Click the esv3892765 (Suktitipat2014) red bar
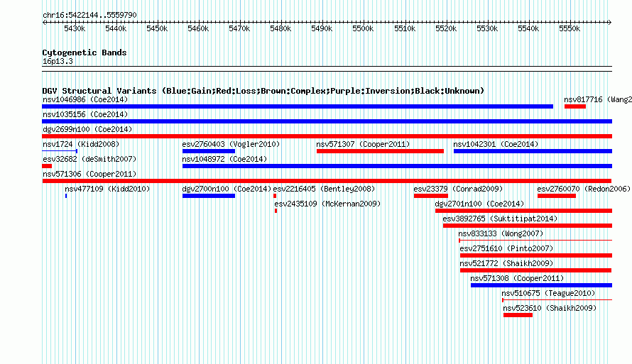632x364 pixels. (528, 226)
